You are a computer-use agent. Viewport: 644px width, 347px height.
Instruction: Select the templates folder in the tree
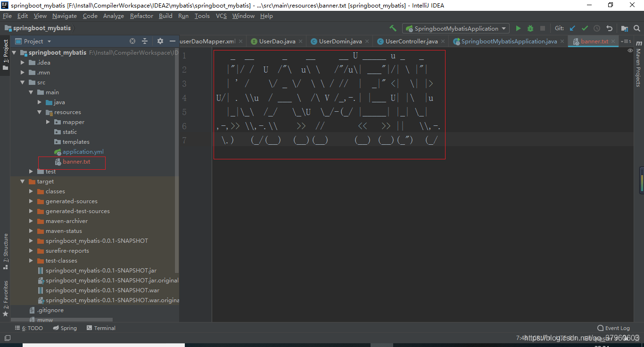75,142
